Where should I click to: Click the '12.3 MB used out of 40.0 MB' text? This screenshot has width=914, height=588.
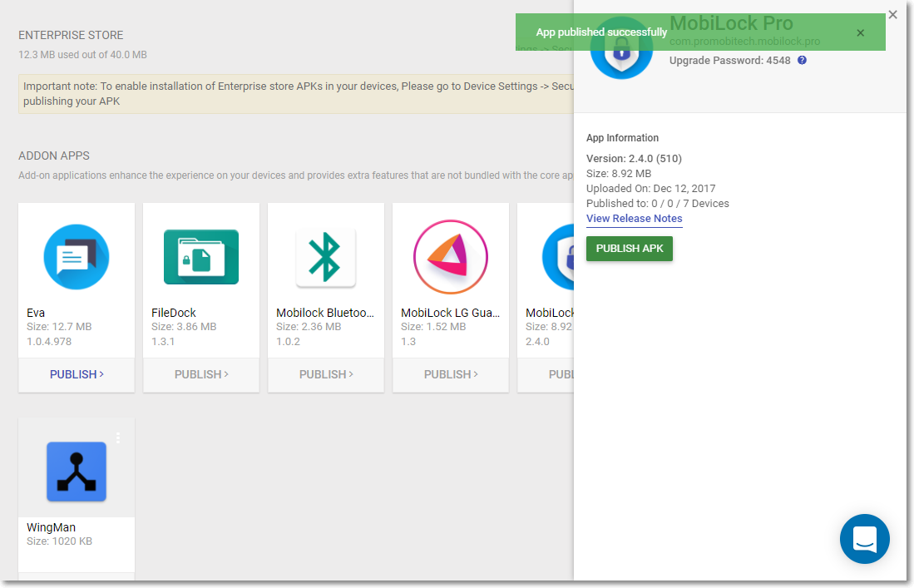[82, 55]
